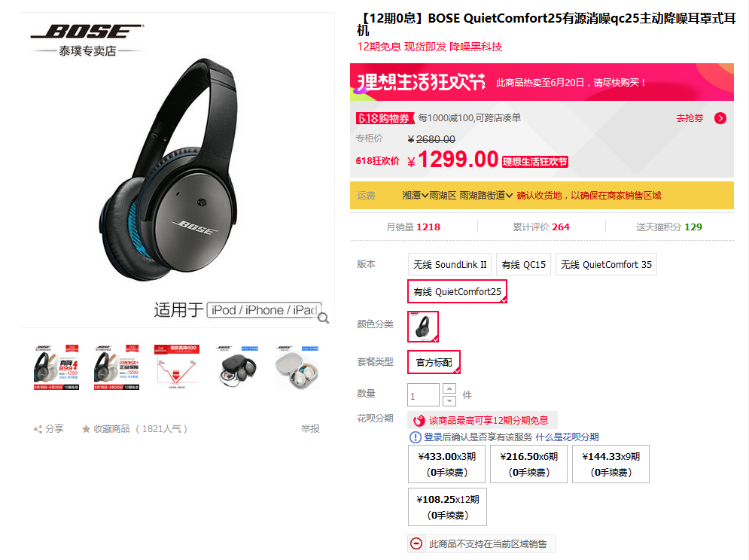Select the black headphone color swatch
749x560 pixels.
point(423,327)
